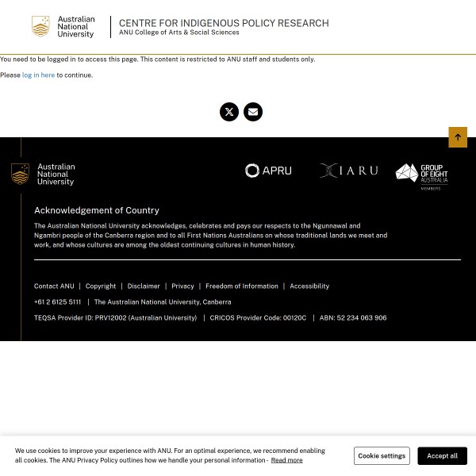Open the Read more privacy policy link

[286, 460]
